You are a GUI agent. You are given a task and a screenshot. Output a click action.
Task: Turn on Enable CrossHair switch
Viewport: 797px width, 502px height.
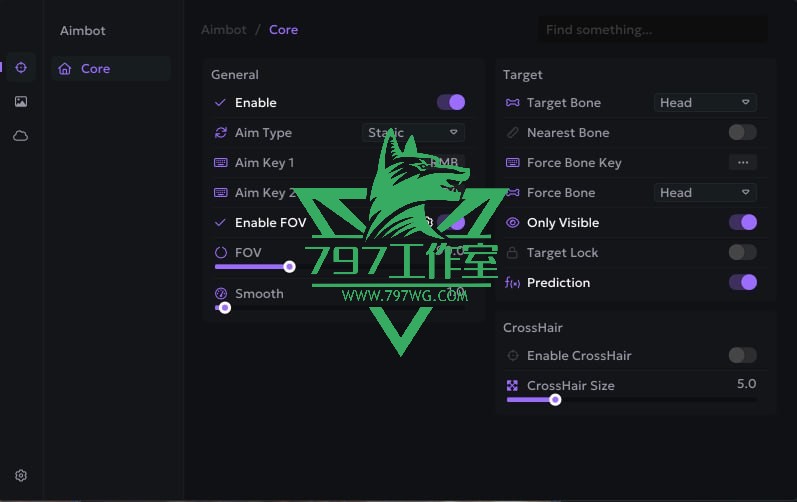coord(742,355)
